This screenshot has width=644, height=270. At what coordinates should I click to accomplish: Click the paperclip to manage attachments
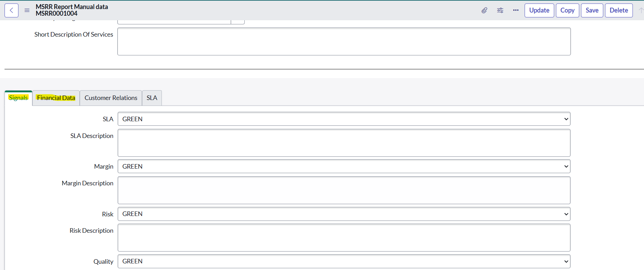tap(484, 10)
